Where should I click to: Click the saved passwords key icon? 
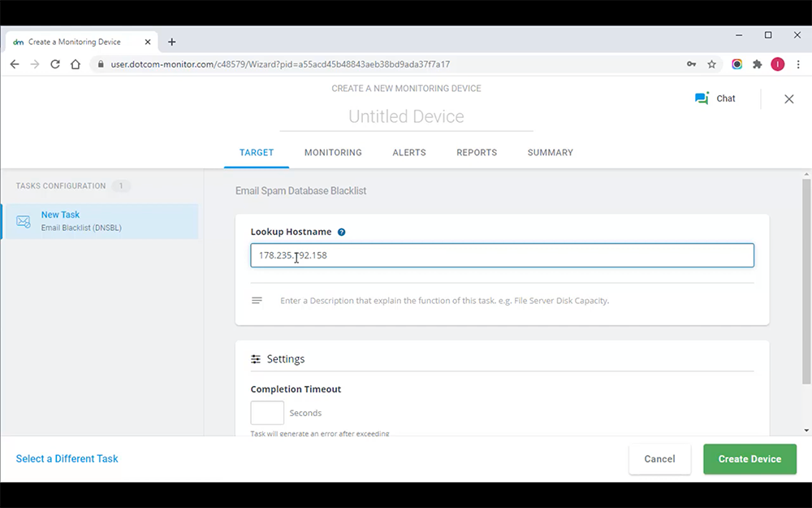pos(691,63)
